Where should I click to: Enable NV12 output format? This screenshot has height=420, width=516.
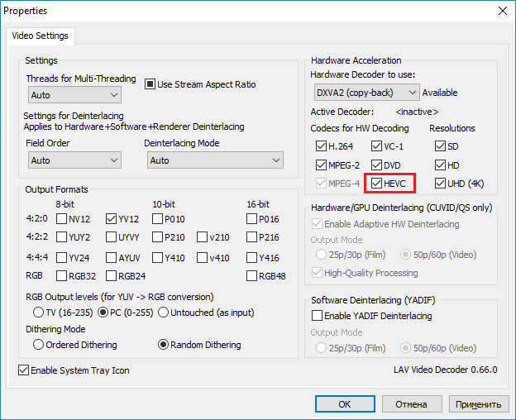tap(61, 219)
